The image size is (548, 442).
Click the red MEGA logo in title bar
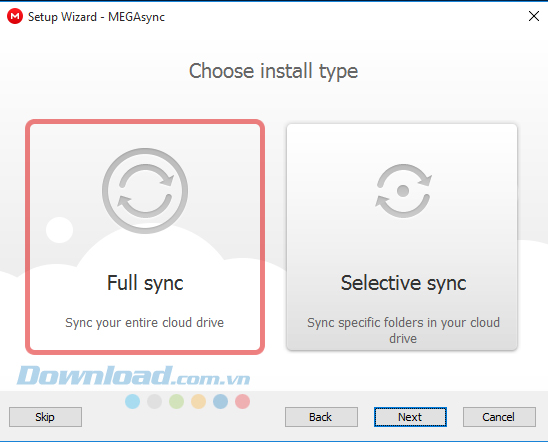[x=15, y=16]
